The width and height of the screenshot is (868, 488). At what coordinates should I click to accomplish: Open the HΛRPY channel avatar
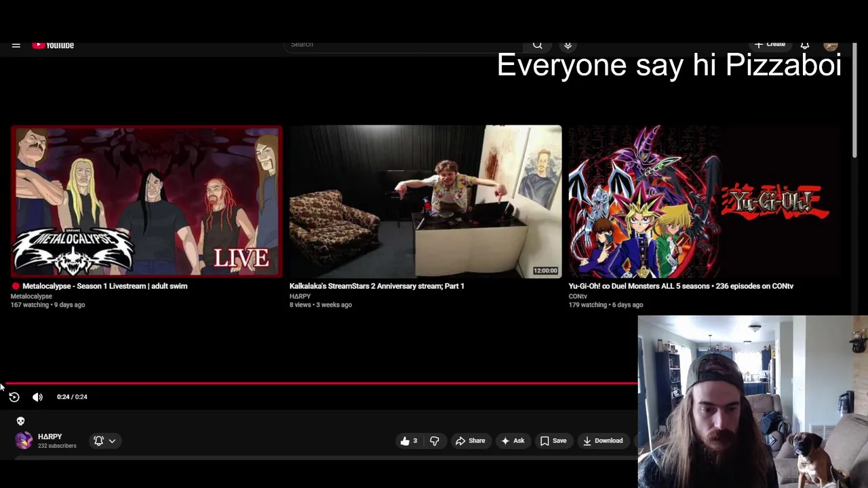point(24,441)
